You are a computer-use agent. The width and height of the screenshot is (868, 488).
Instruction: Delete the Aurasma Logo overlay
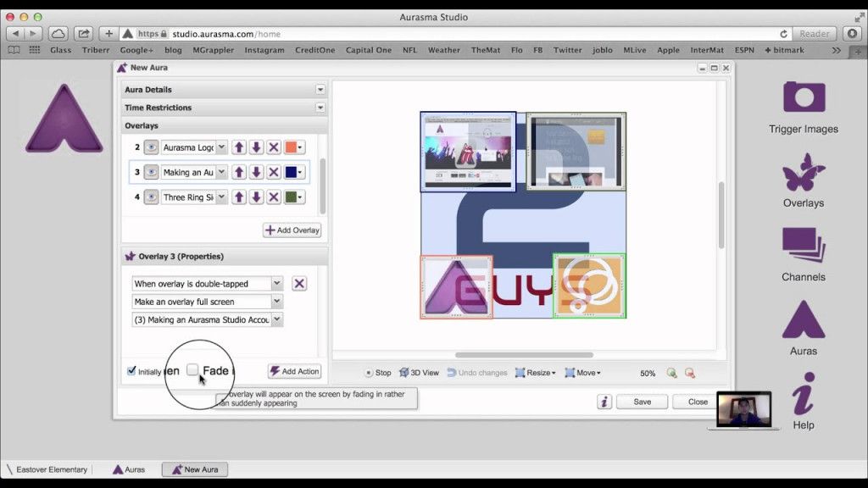click(274, 147)
